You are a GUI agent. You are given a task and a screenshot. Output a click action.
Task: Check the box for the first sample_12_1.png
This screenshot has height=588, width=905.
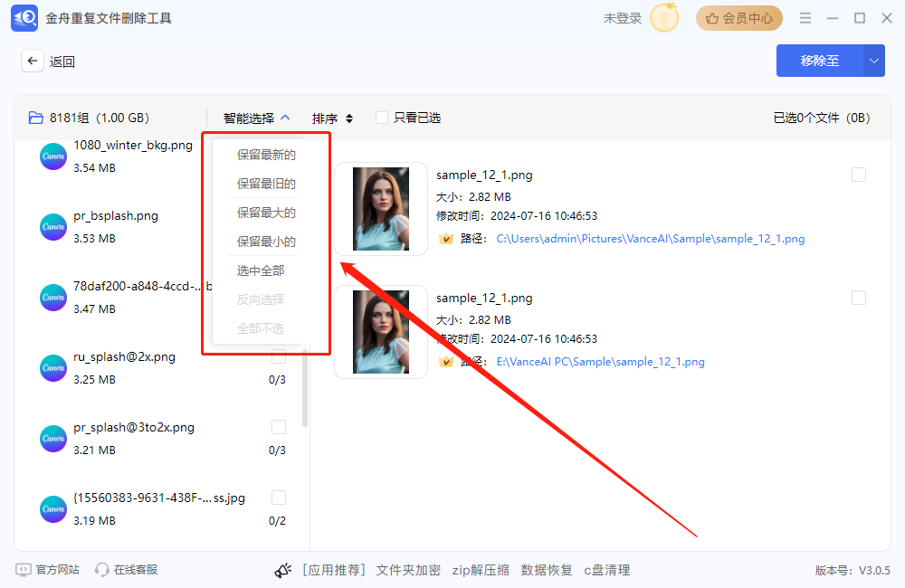point(858,175)
